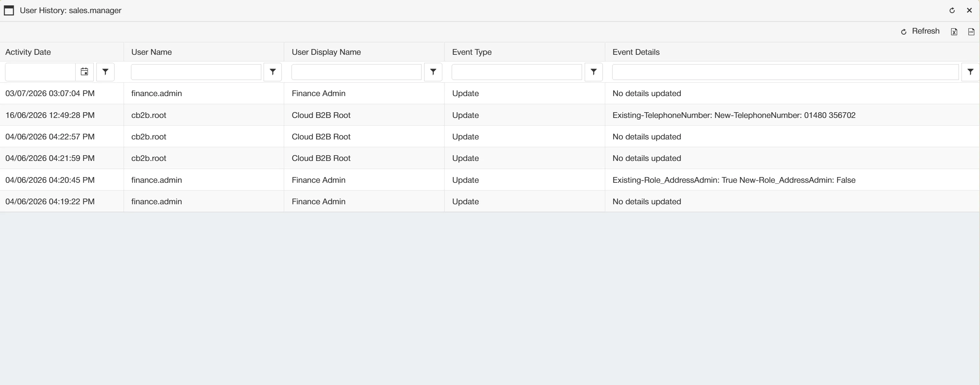
Task: Open User Name filter operator menu
Action: [272, 72]
